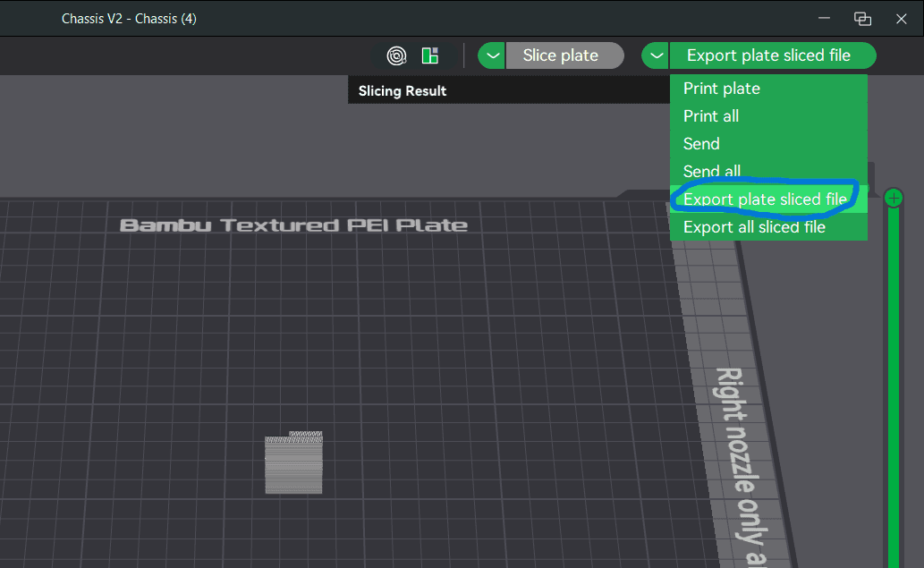Pick the circled Export plate sliced file entry
Image resolution: width=924 pixels, height=568 pixels.
[765, 199]
